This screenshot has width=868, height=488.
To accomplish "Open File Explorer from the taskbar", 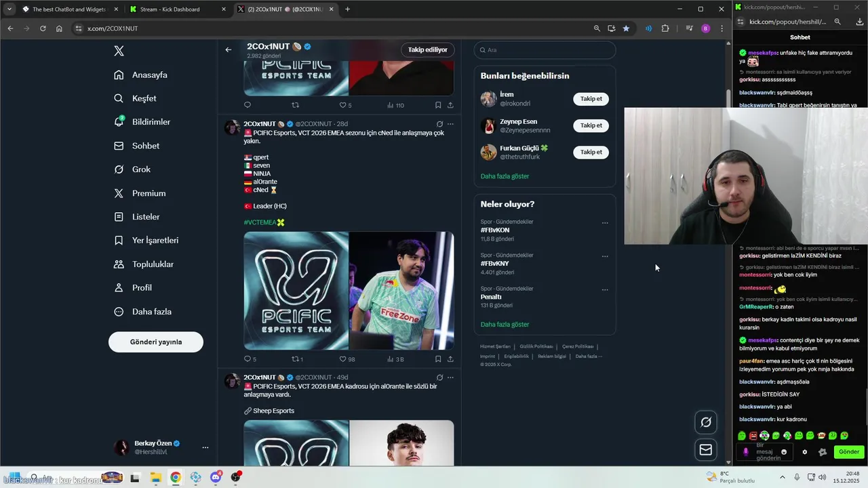I will pos(155,477).
